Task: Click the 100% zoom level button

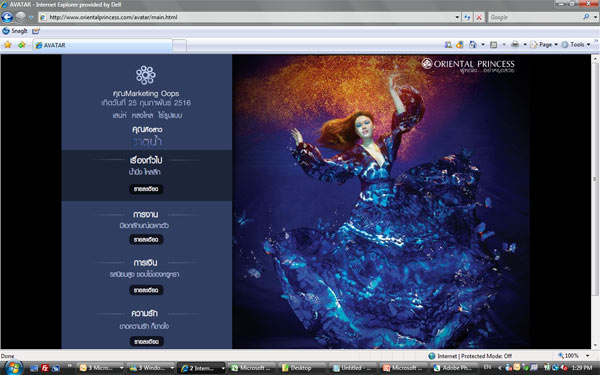Action: [x=568, y=355]
